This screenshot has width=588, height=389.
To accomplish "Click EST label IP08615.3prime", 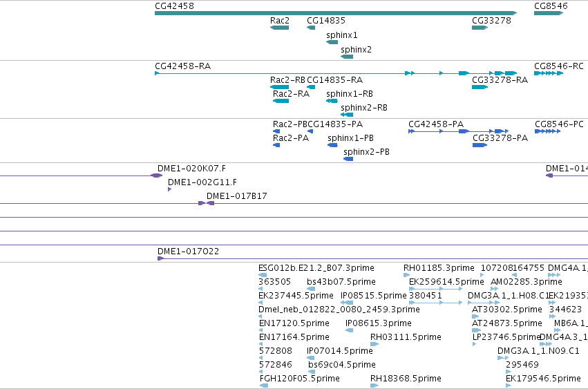I will coord(379,324).
